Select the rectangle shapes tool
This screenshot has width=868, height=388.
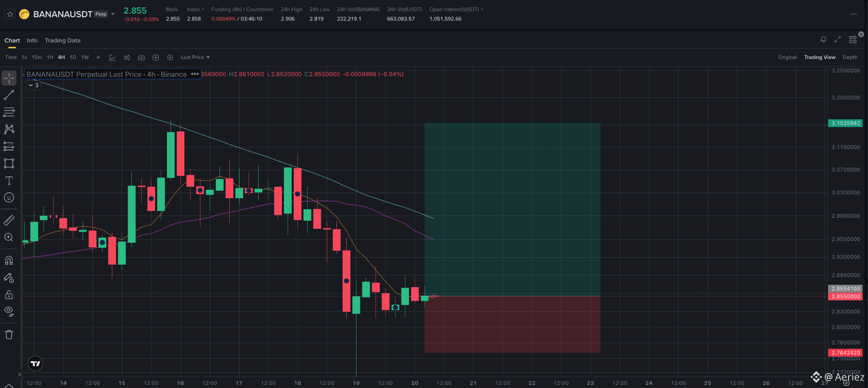click(x=9, y=163)
